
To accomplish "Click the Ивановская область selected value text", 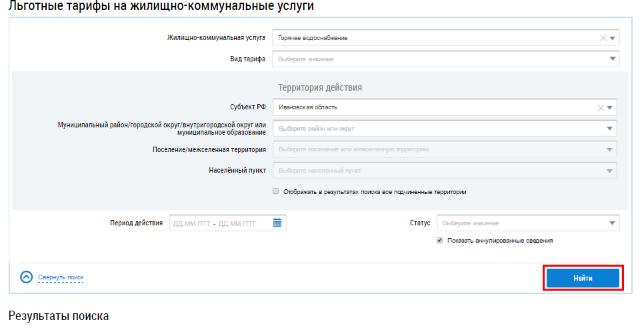I will tap(308, 107).
